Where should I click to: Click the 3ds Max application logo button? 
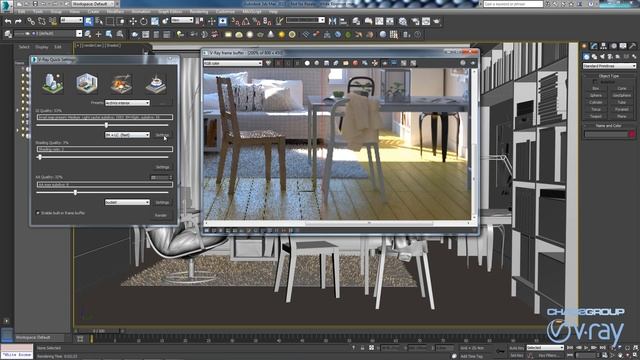(x=6, y=6)
